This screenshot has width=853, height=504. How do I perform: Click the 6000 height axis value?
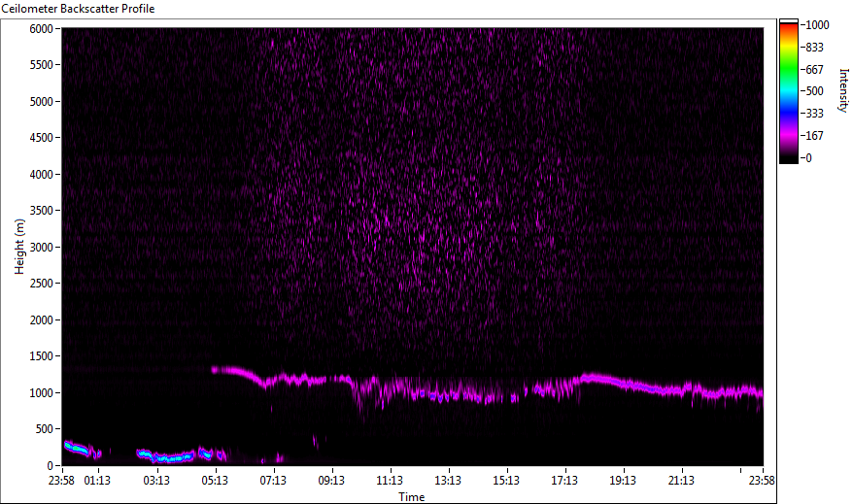click(x=42, y=29)
